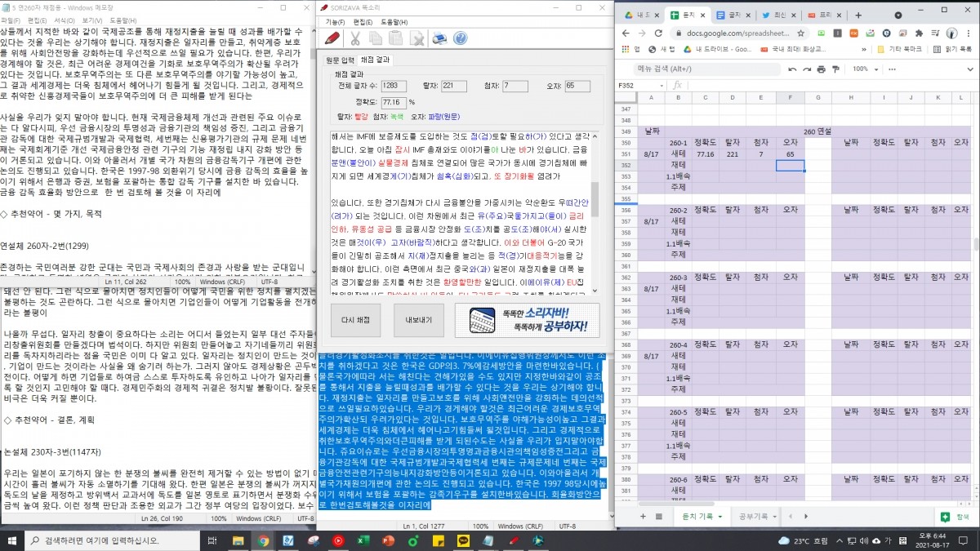
Task: Switch to the 원문 입력 tab
Action: coord(340,60)
